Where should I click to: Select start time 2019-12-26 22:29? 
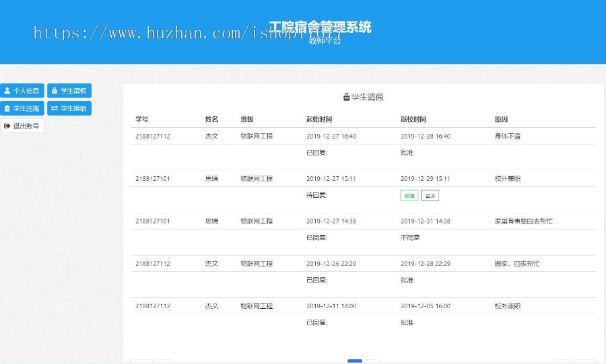pos(331,264)
